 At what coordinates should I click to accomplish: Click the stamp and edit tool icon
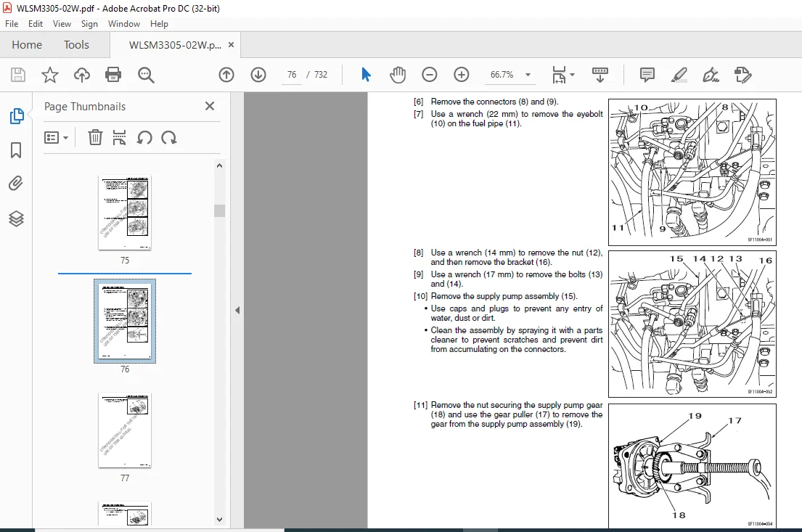click(x=742, y=75)
